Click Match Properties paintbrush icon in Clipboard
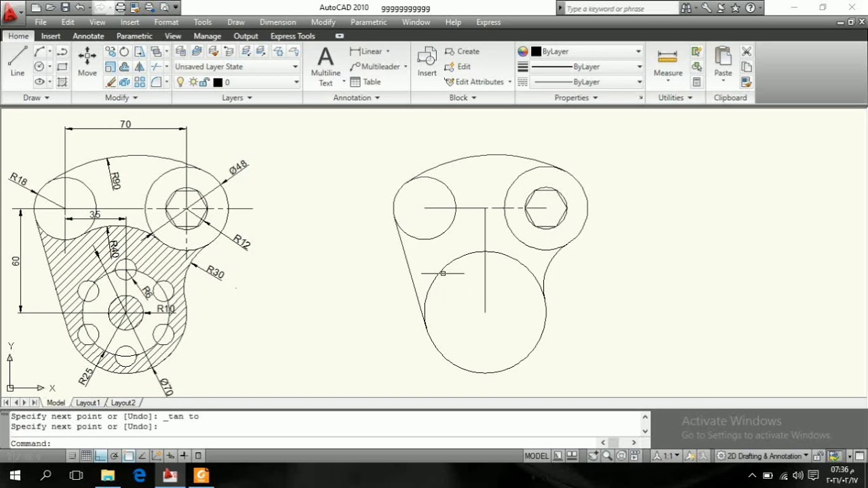This screenshot has height=488, width=868. click(747, 82)
